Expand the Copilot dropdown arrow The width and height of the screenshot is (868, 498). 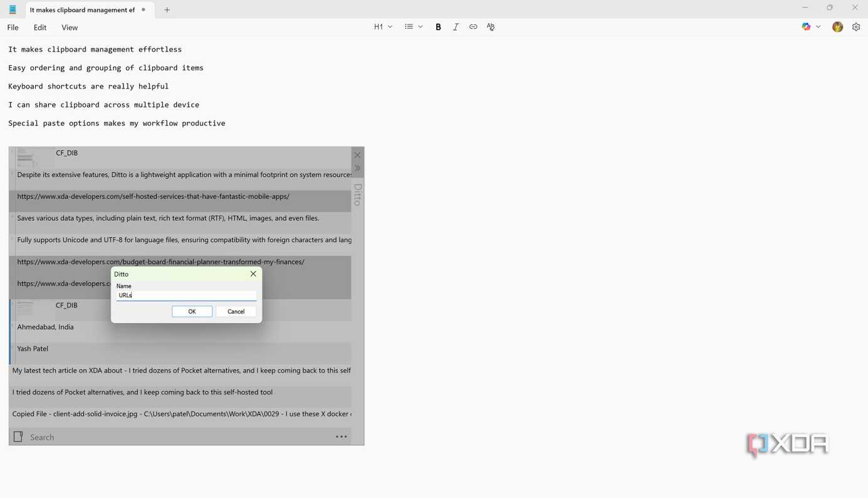[x=818, y=27]
